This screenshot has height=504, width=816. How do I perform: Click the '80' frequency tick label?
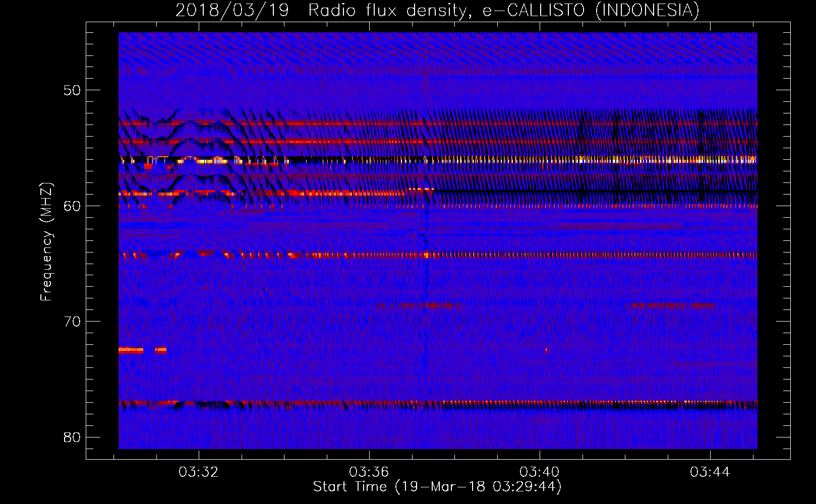pos(73,437)
